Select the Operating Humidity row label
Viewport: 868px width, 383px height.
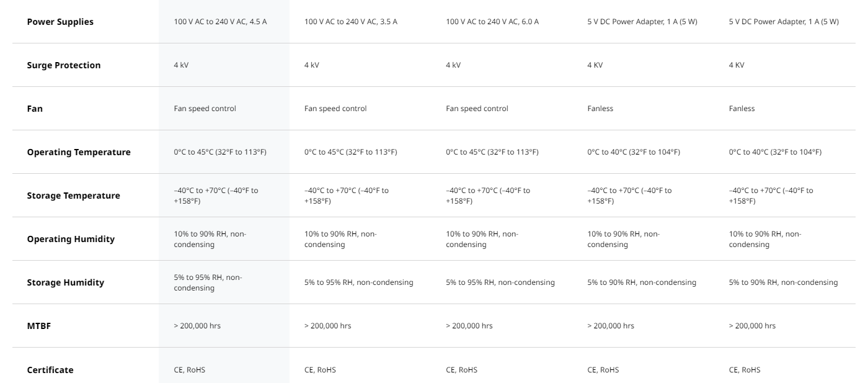click(71, 239)
